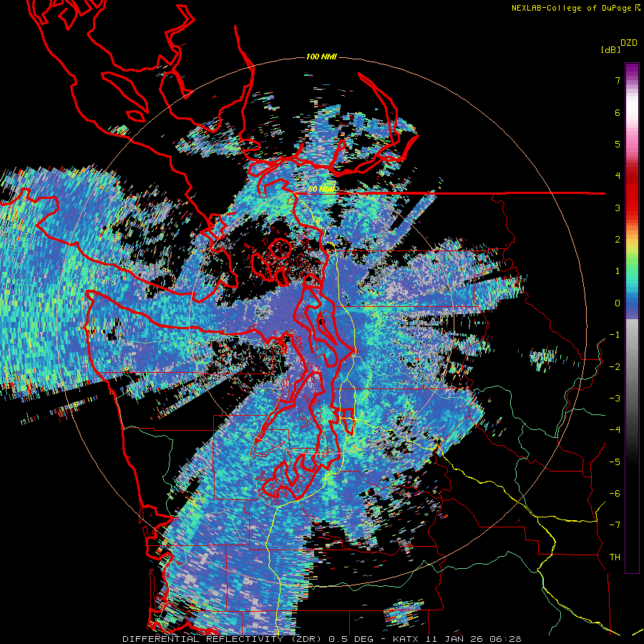Click the DIFFERENTIAL REFLECTIVITY footer words

203,639
